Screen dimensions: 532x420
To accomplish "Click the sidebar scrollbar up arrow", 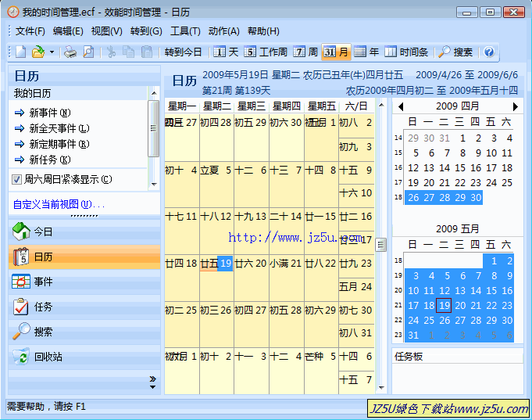I will pyautogui.click(x=154, y=93).
